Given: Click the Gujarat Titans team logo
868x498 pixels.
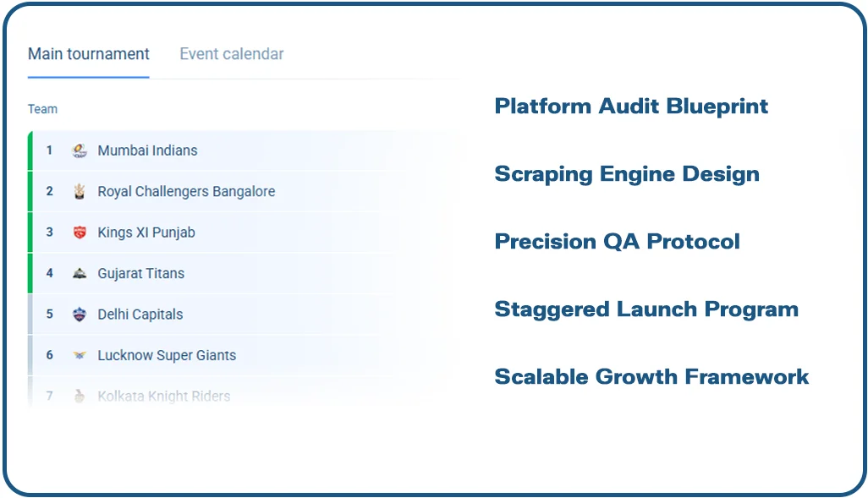Looking at the screenshot, I should (x=80, y=273).
